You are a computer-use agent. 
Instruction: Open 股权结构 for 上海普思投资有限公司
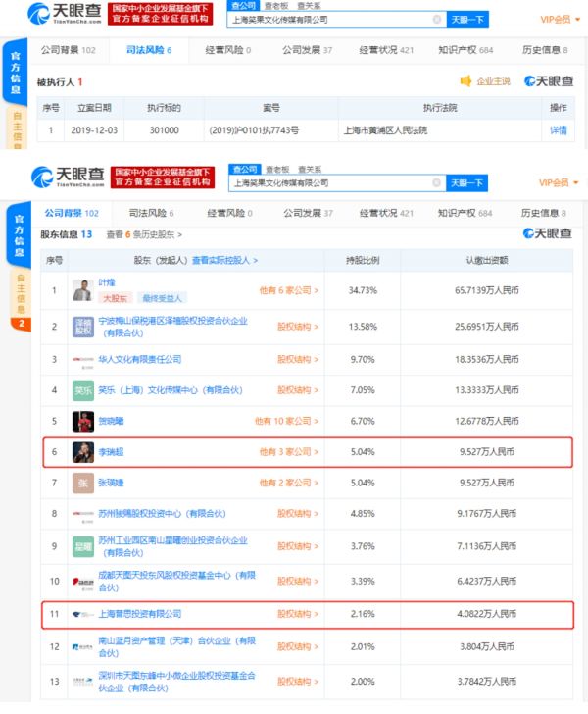298,614
